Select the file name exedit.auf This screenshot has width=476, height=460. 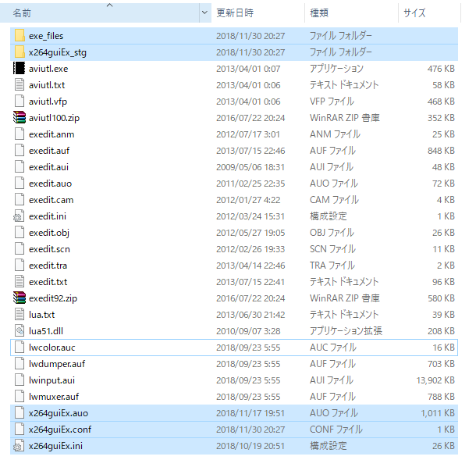coord(49,151)
